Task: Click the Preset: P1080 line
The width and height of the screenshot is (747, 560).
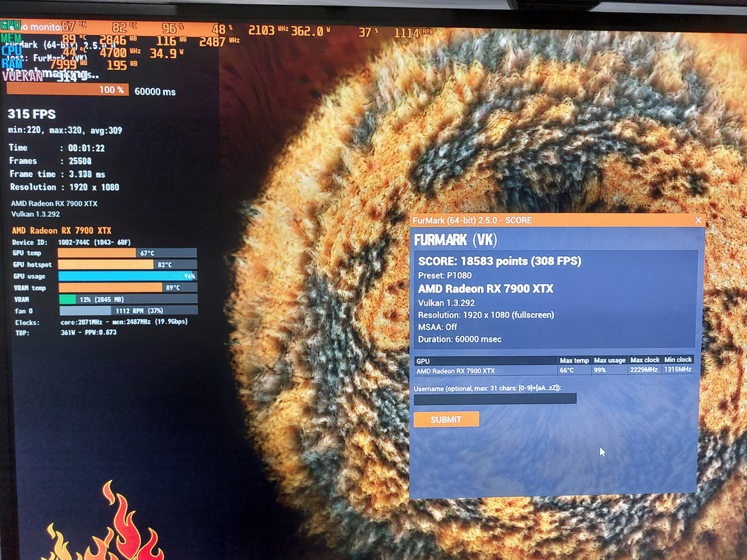Action: tap(445, 275)
